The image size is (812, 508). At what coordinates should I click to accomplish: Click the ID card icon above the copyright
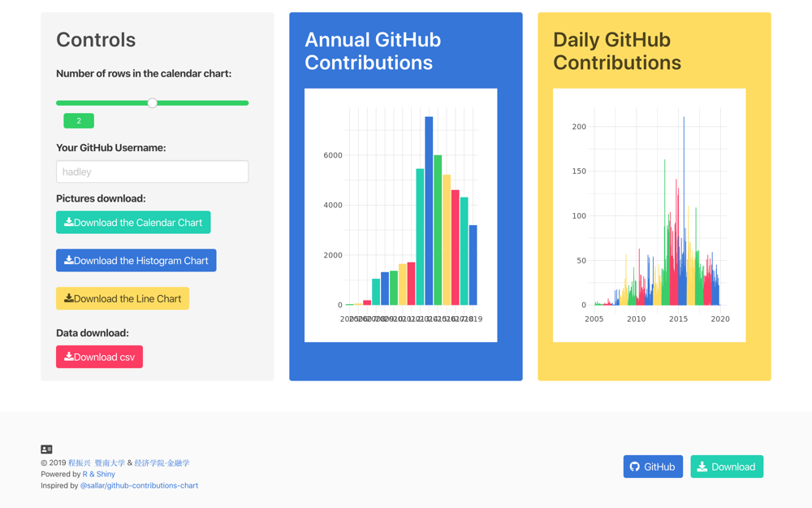pyautogui.click(x=46, y=449)
